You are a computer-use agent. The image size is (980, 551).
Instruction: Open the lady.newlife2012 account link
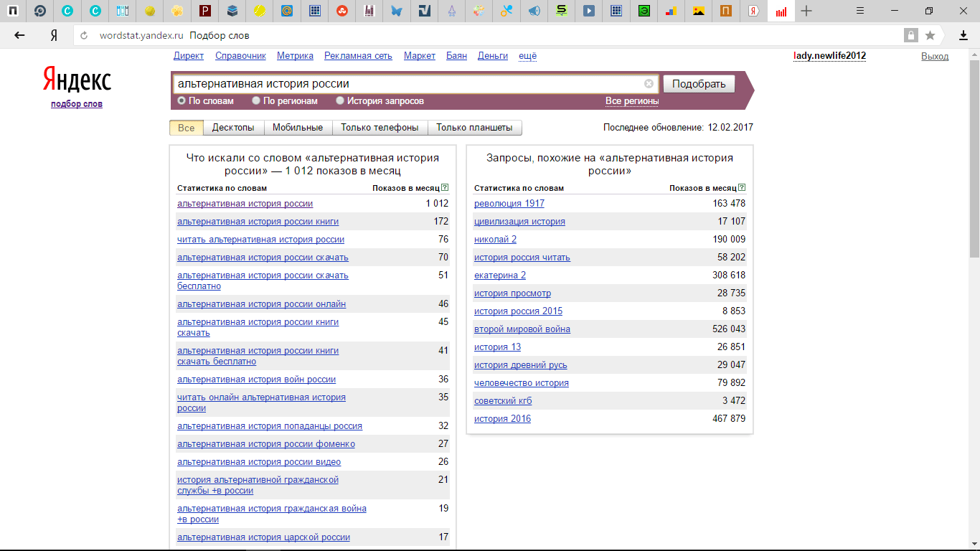[x=829, y=56]
